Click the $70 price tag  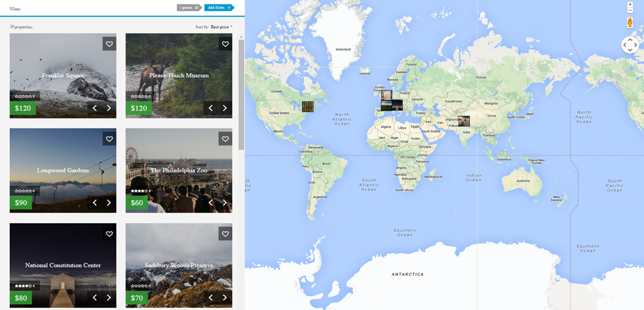[137, 297]
